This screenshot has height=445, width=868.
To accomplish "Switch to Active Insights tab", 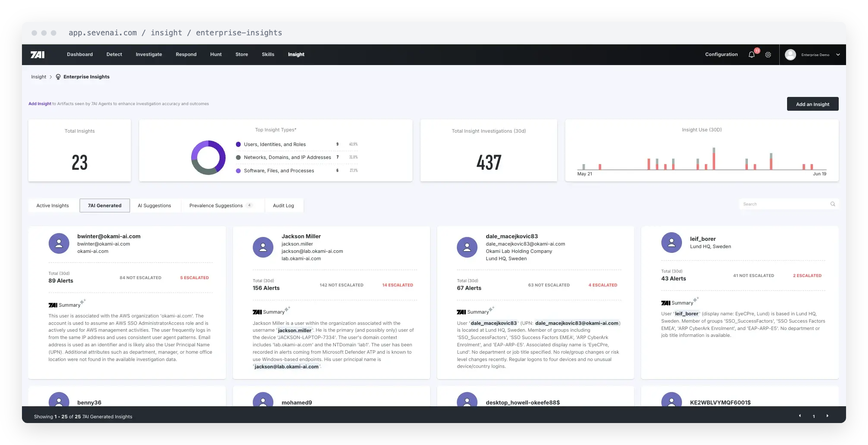I will coord(53,205).
